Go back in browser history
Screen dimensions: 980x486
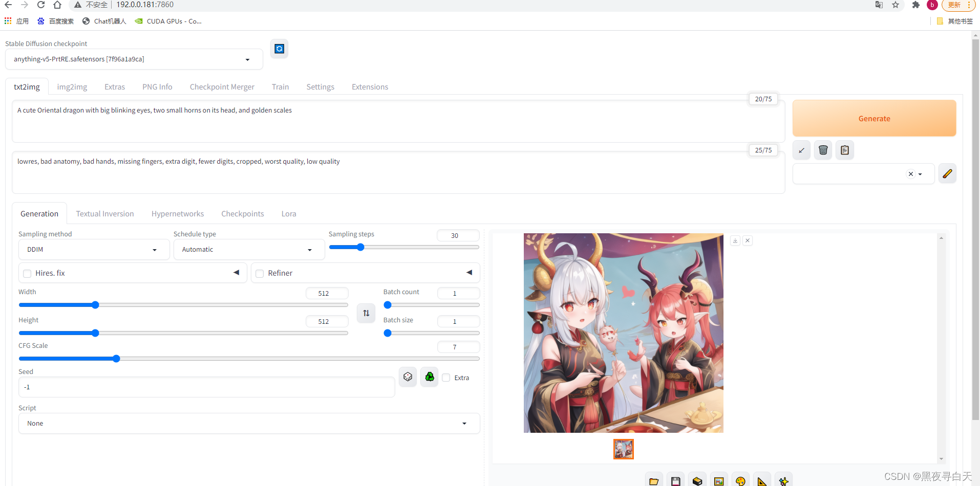click(x=8, y=5)
